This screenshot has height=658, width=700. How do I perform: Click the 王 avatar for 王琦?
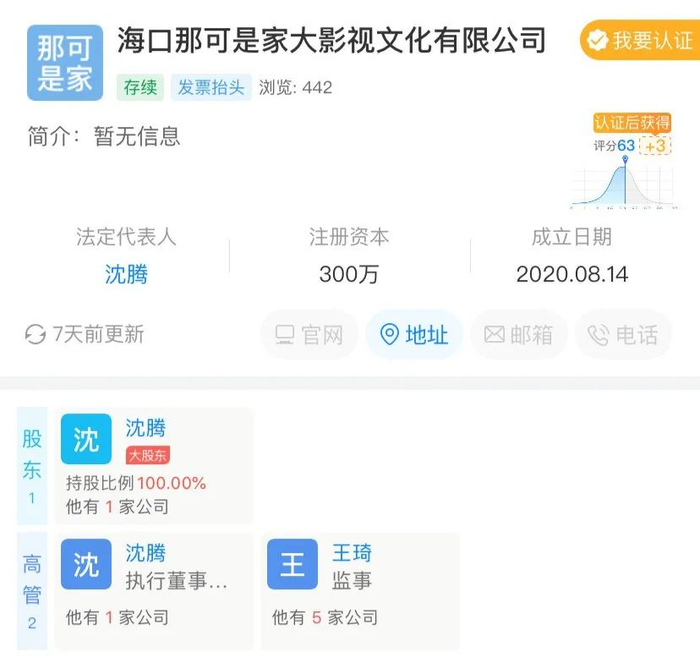click(293, 565)
